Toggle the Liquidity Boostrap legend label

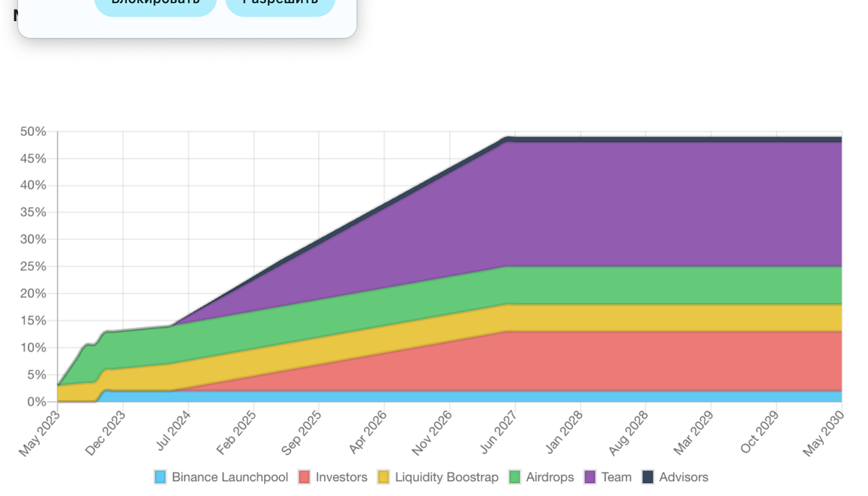click(446, 477)
